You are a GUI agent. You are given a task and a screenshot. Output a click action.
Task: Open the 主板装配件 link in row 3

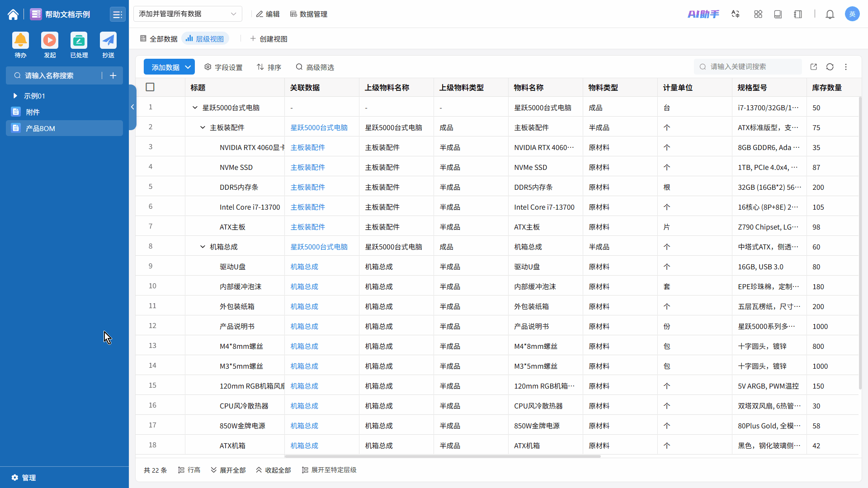click(307, 147)
